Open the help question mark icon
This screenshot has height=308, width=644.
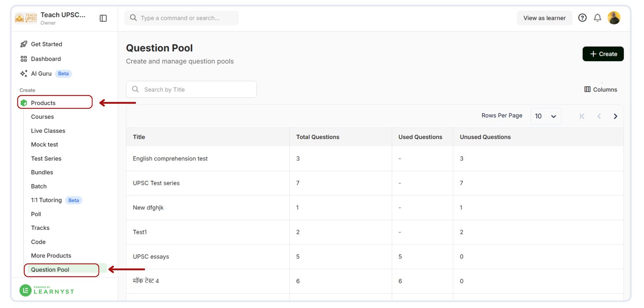(x=582, y=18)
